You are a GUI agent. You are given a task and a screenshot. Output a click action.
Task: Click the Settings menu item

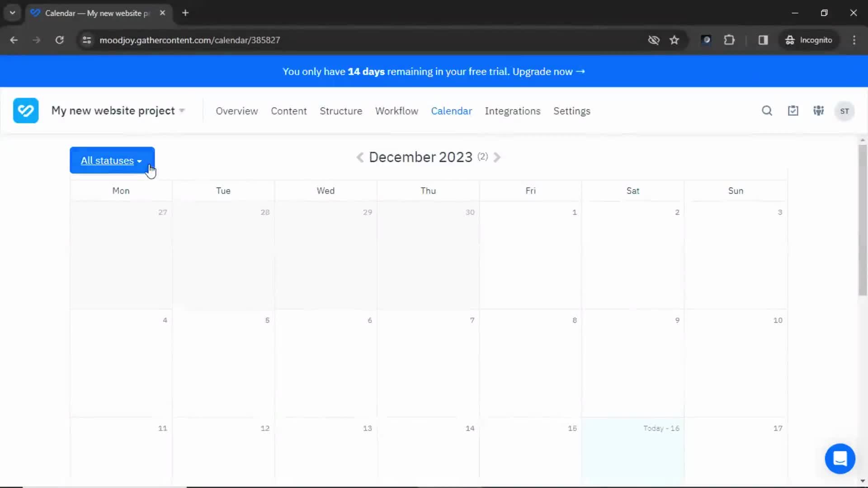(x=571, y=111)
